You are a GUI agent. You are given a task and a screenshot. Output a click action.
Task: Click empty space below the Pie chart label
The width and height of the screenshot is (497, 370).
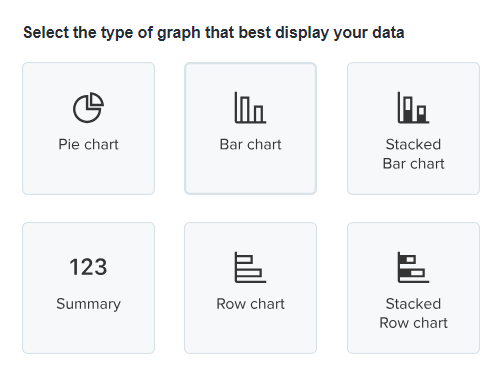(x=88, y=173)
